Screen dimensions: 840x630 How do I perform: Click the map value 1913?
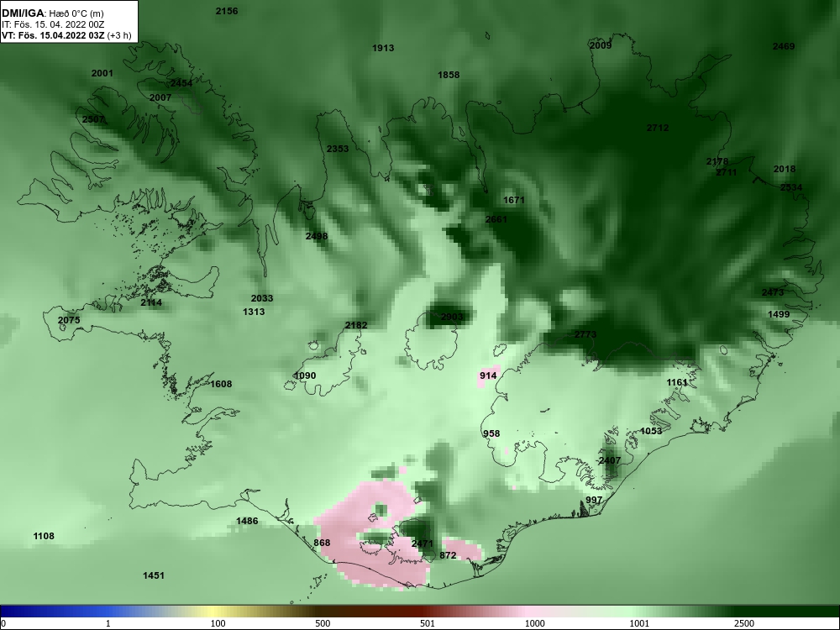pyautogui.click(x=383, y=48)
